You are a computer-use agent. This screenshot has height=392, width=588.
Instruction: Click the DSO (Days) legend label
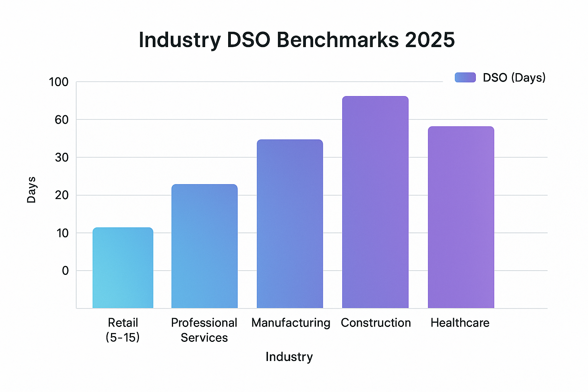coord(514,77)
